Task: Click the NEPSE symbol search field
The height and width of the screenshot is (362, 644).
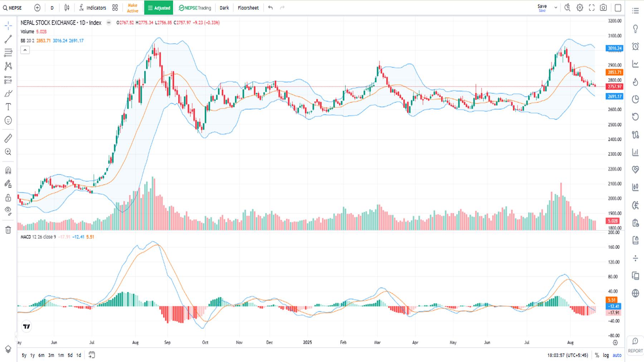Action: coord(13,8)
